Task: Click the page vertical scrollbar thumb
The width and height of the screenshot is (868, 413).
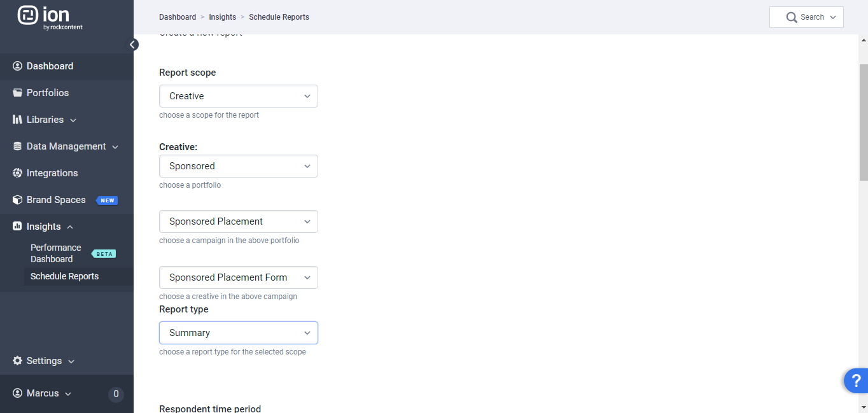Action: pyautogui.click(x=863, y=122)
